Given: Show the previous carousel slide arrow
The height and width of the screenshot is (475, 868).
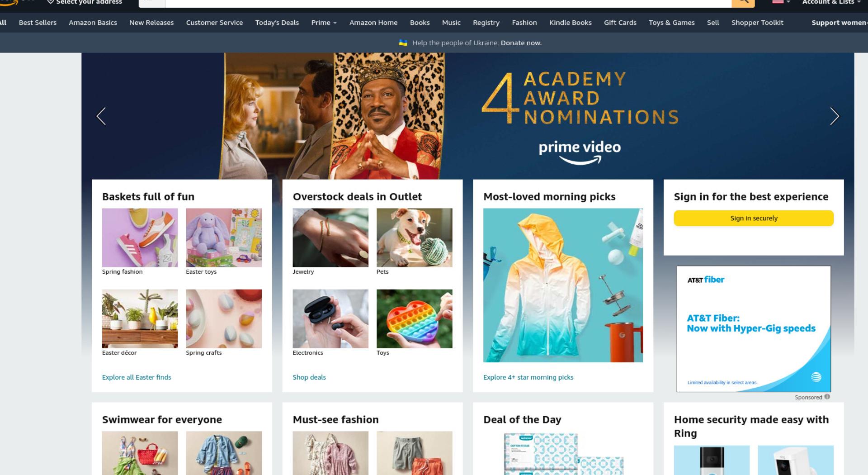Looking at the screenshot, I should [101, 116].
